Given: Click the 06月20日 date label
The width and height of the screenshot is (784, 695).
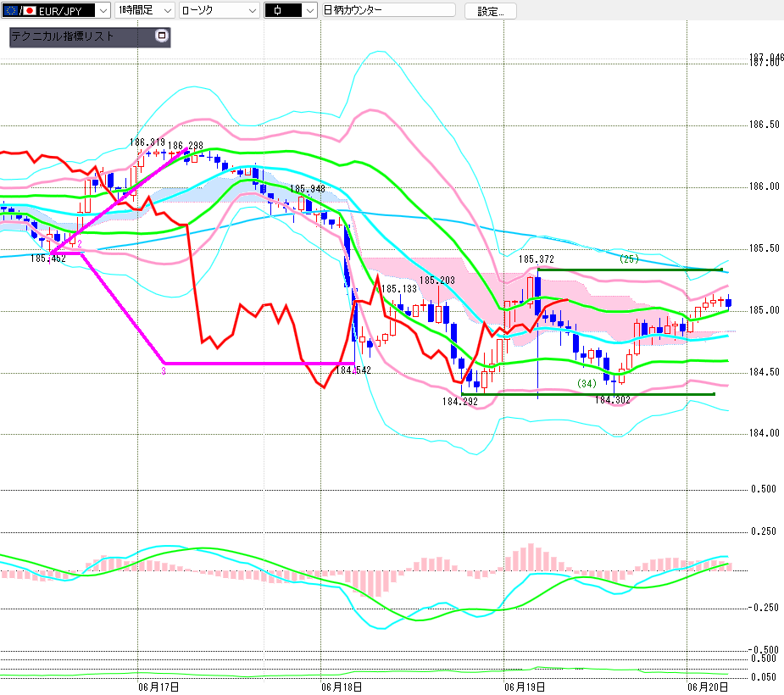Looking at the screenshot, I should tap(708, 687).
